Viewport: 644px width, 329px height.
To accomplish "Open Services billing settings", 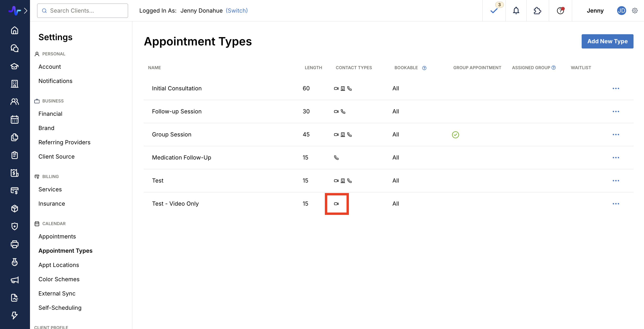I will (x=50, y=189).
